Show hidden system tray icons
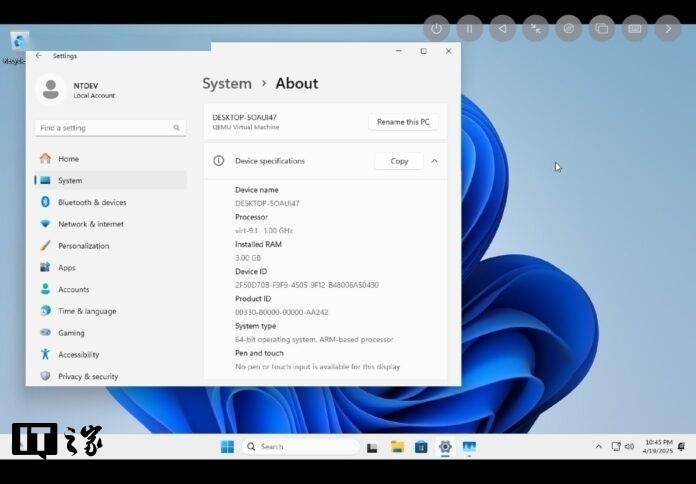This screenshot has height=484, width=696. (599, 447)
